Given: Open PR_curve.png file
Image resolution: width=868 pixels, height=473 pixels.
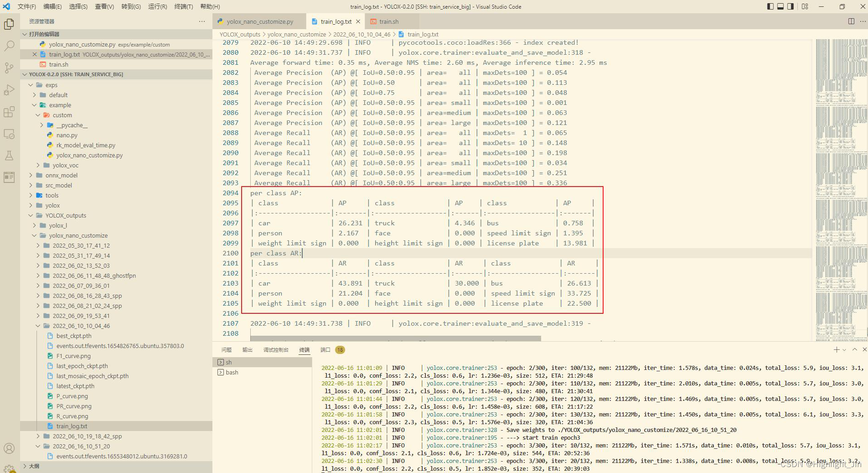Looking at the screenshot, I should click(x=74, y=406).
